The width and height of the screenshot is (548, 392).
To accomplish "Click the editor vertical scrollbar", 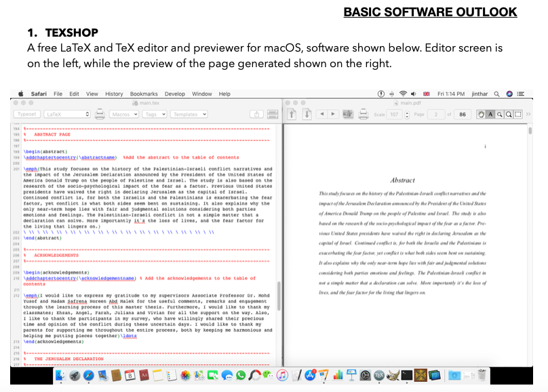I will pyautogui.click(x=279, y=296).
